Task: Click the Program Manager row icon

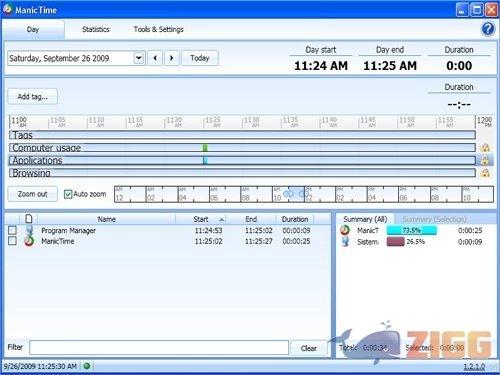Action: (29, 230)
